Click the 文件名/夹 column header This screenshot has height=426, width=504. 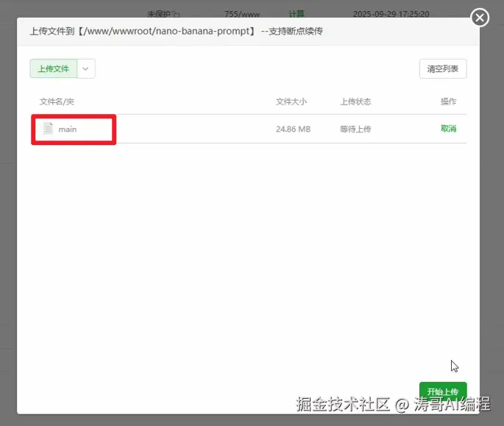click(57, 102)
